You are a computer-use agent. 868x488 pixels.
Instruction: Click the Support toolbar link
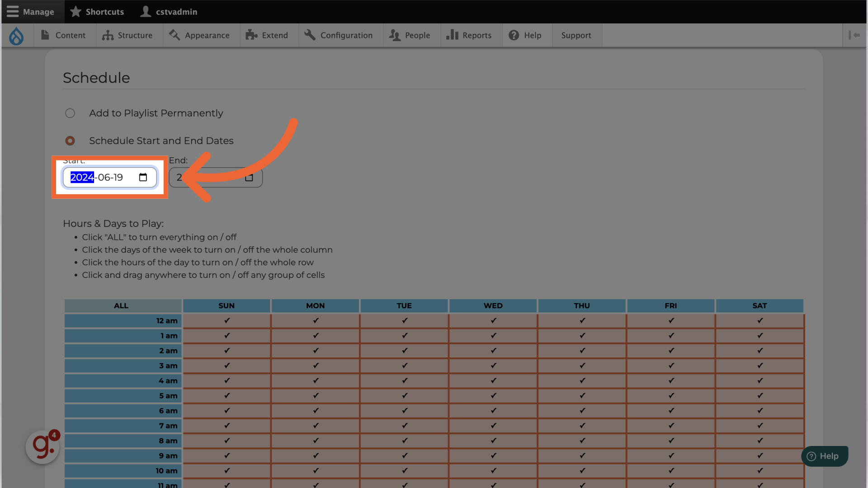coord(576,35)
